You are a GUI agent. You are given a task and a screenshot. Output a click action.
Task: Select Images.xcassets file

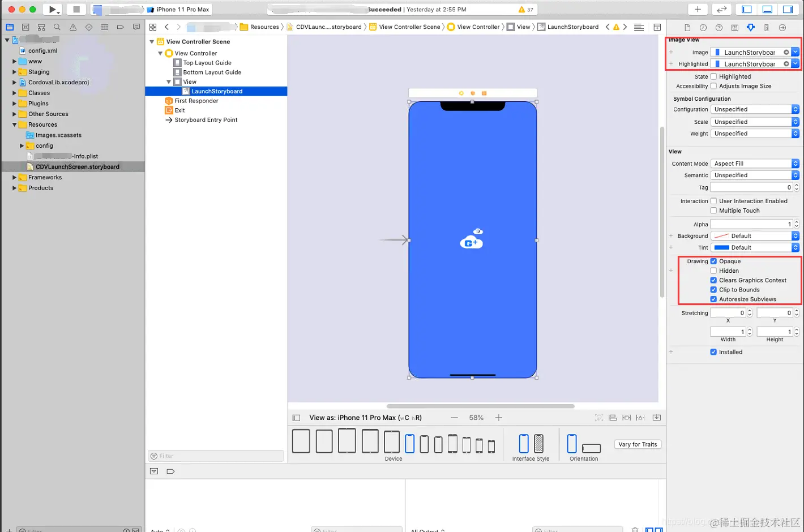coord(58,135)
